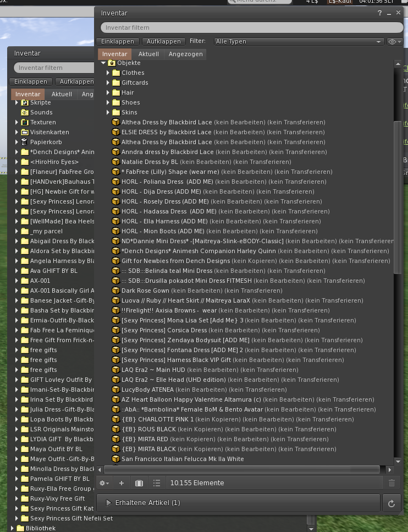This screenshot has width=408, height=532.
Task: Click the vertical scrollbar down arrow of inventory list
Action: (x=398, y=461)
